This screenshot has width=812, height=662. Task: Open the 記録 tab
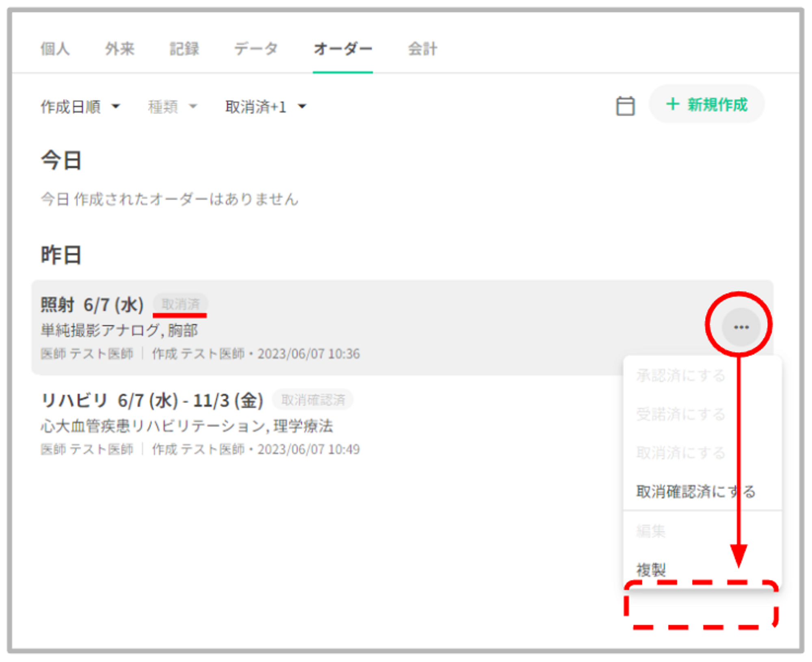(x=184, y=49)
